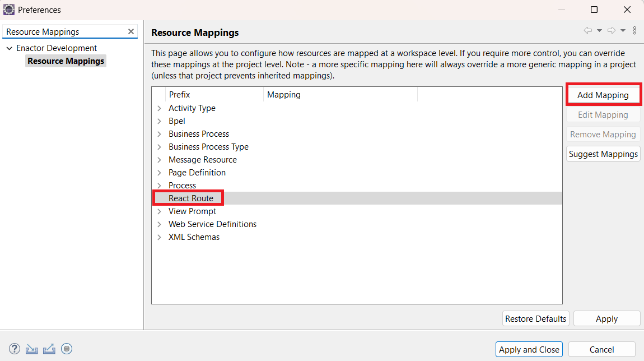
Task: Click the Prefix column header
Action: pyautogui.click(x=214, y=95)
